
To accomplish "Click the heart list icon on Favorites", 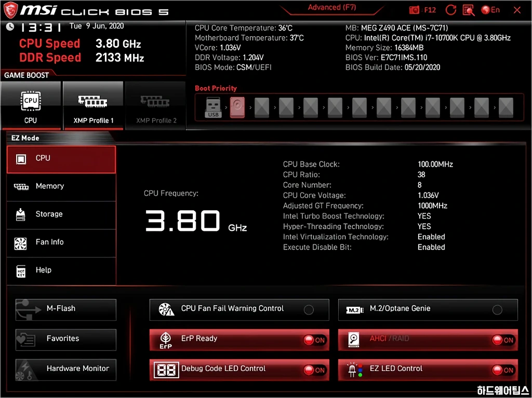I will click(26, 339).
